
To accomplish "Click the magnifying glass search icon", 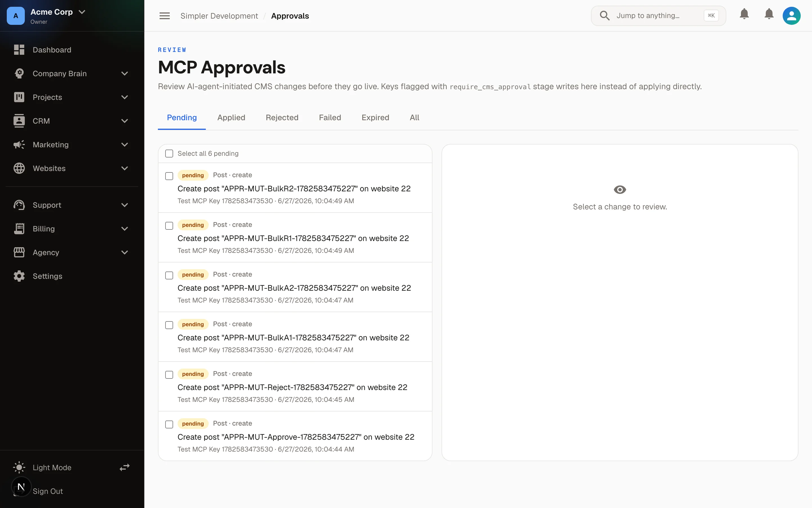I will 605,16.
